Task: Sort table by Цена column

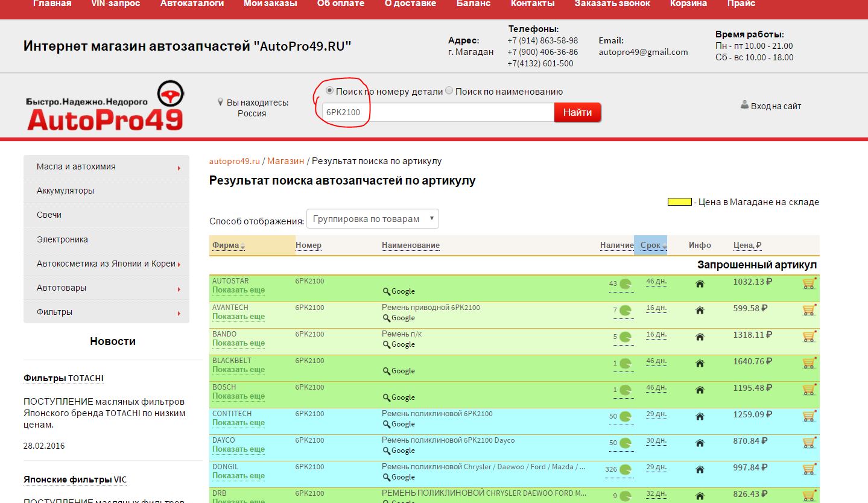Action: 747,245
